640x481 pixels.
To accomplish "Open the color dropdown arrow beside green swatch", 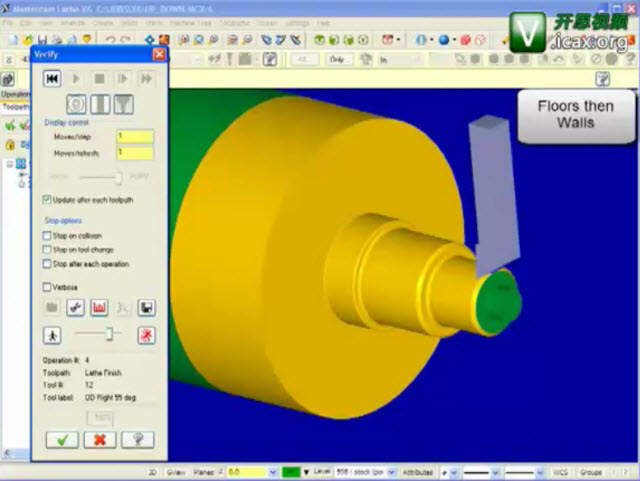I will point(306,472).
